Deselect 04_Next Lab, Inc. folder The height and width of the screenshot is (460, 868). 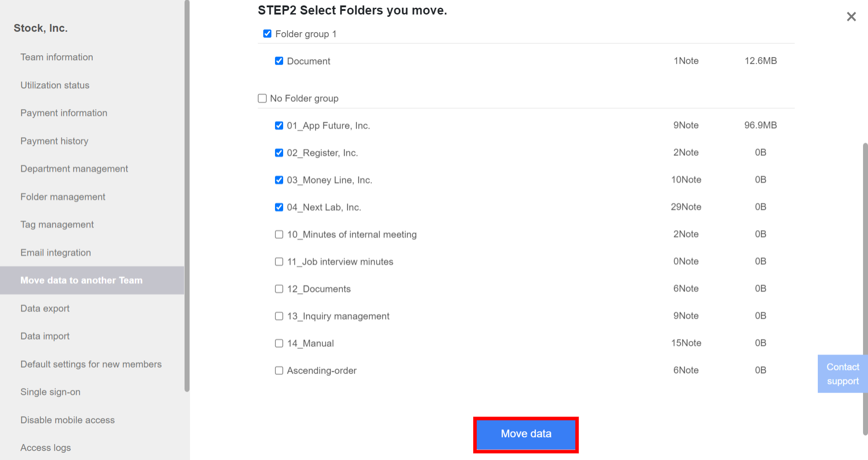coord(279,207)
